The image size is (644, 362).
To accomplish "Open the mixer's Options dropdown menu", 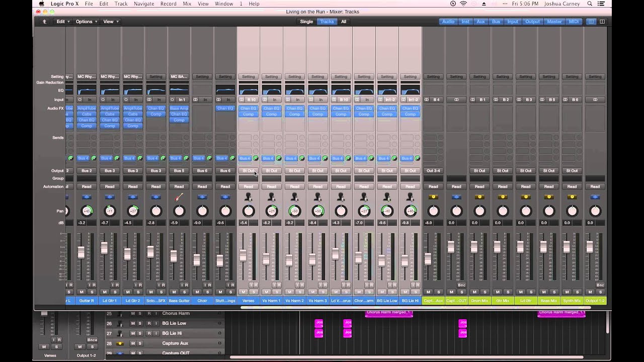I will click(86, 22).
